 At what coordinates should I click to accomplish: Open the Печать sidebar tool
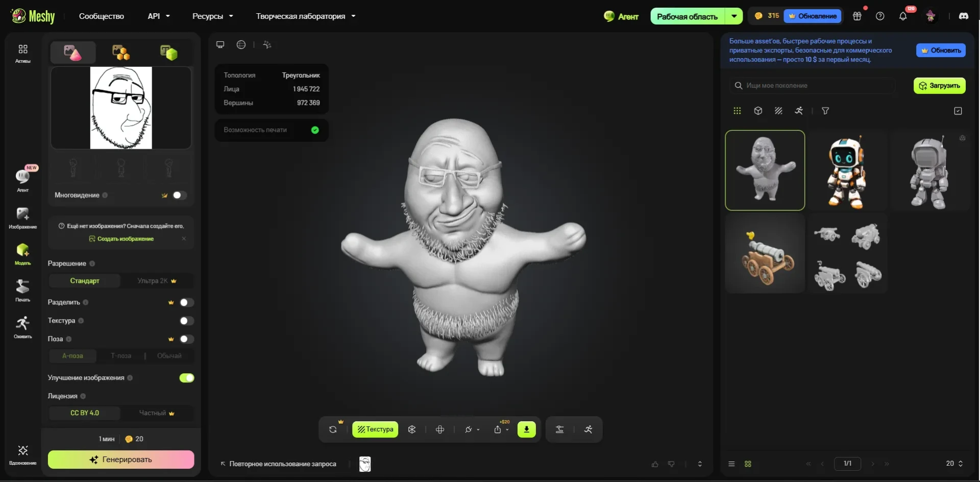coord(22,290)
